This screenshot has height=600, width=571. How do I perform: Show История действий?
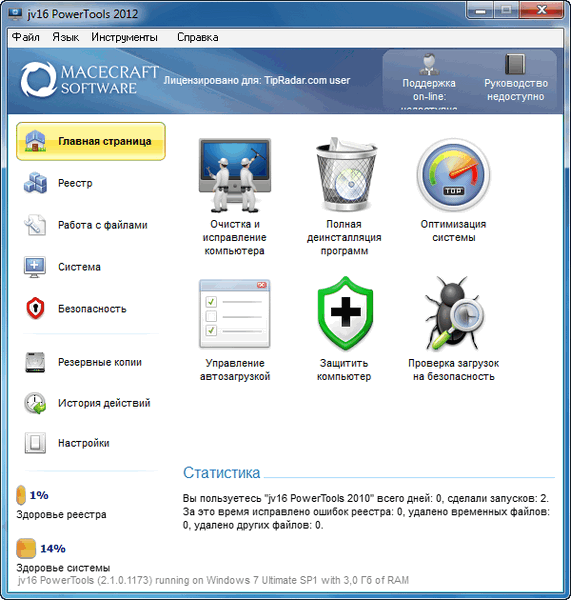(x=104, y=403)
